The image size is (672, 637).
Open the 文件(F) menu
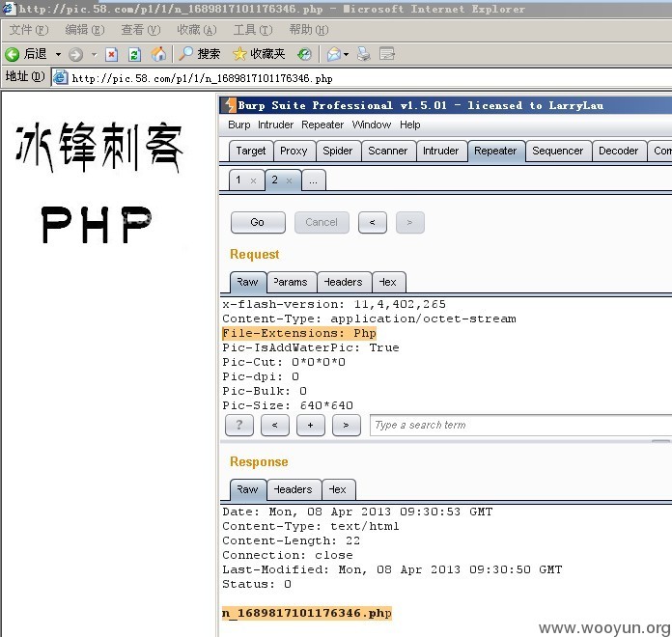[x=29, y=30]
